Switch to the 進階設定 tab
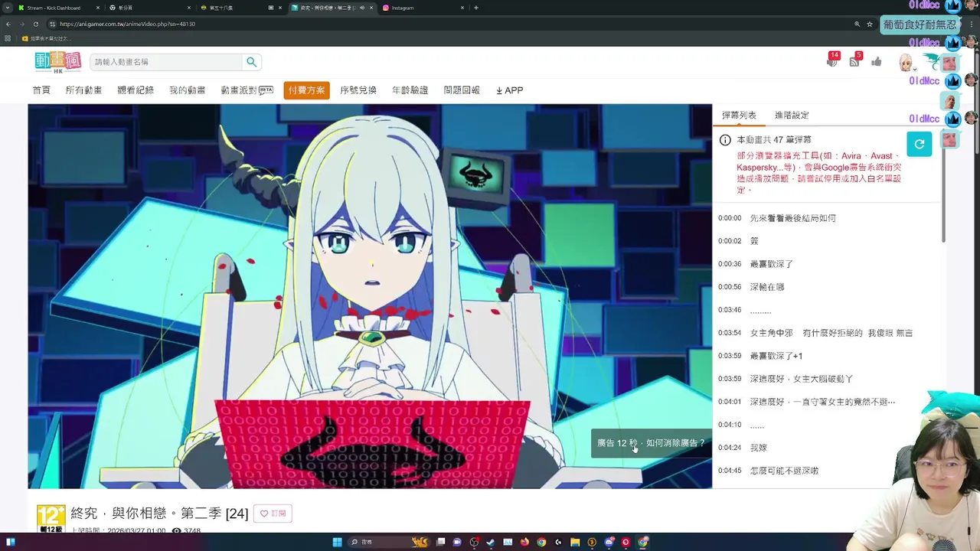 [x=792, y=115]
